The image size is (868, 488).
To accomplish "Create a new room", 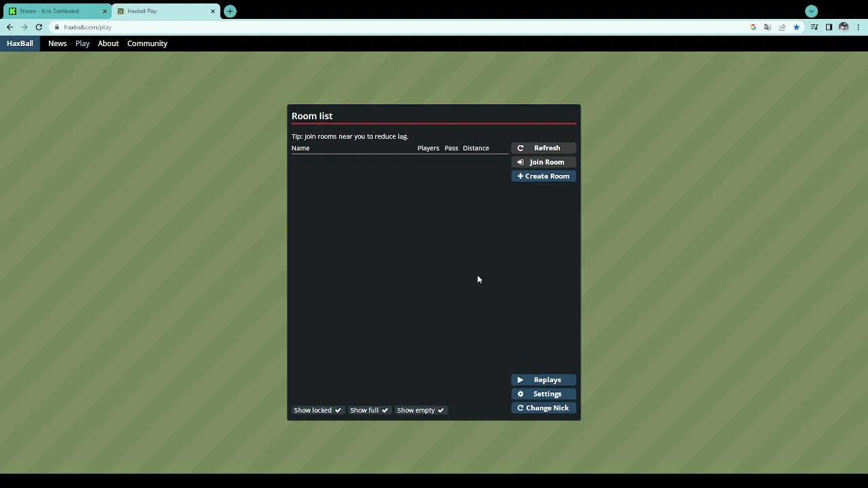I will tap(543, 176).
